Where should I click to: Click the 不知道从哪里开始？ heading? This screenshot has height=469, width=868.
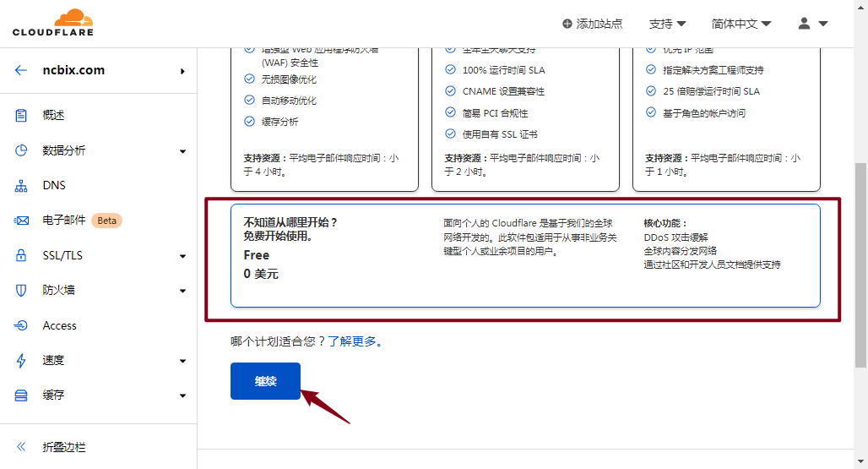pos(290,222)
